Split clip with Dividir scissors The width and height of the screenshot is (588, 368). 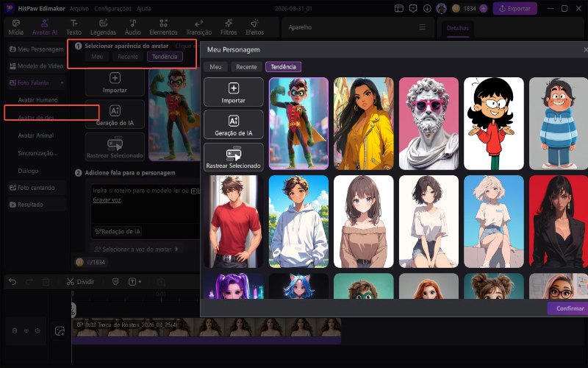point(80,282)
